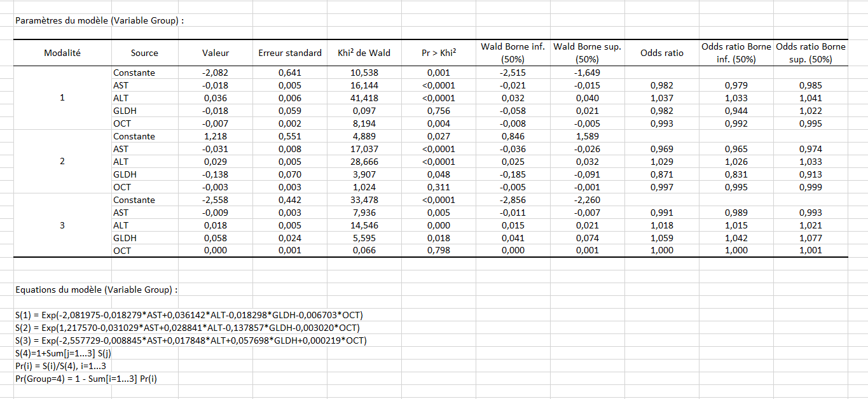Click the odds ratio value 1,059

click(x=662, y=238)
